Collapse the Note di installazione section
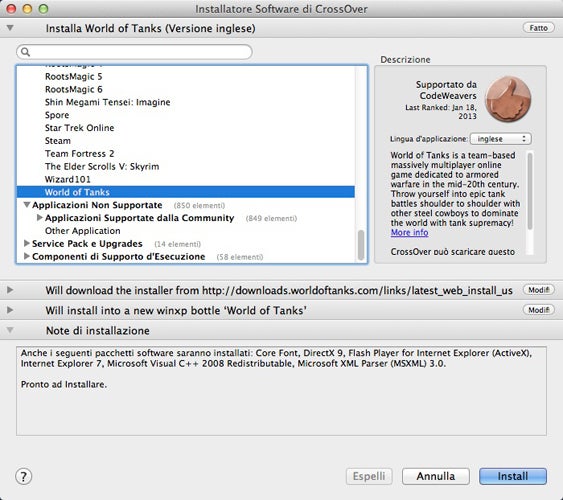 (x=10, y=330)
